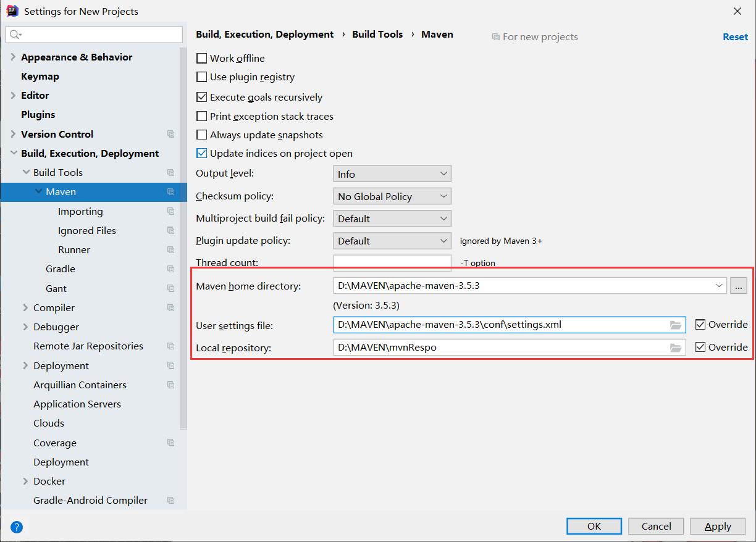Close the Settings dialog window
Viewport: 756px width, 542px height.
point(737,11)
